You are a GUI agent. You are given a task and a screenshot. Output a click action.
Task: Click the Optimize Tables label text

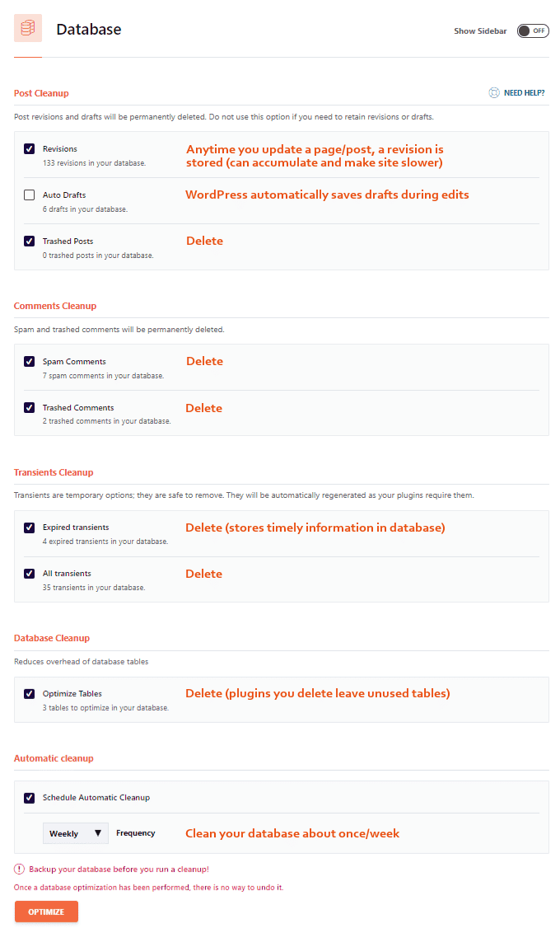tap(72, 694)
